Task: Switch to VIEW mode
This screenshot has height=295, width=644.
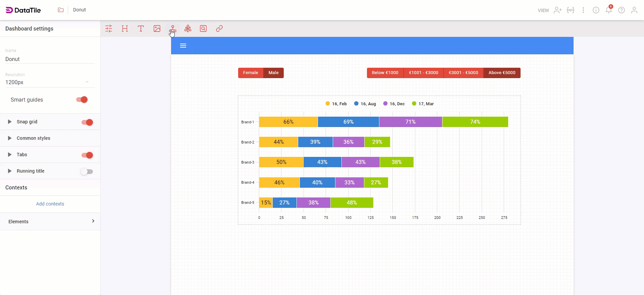Action: pos(543,10)
